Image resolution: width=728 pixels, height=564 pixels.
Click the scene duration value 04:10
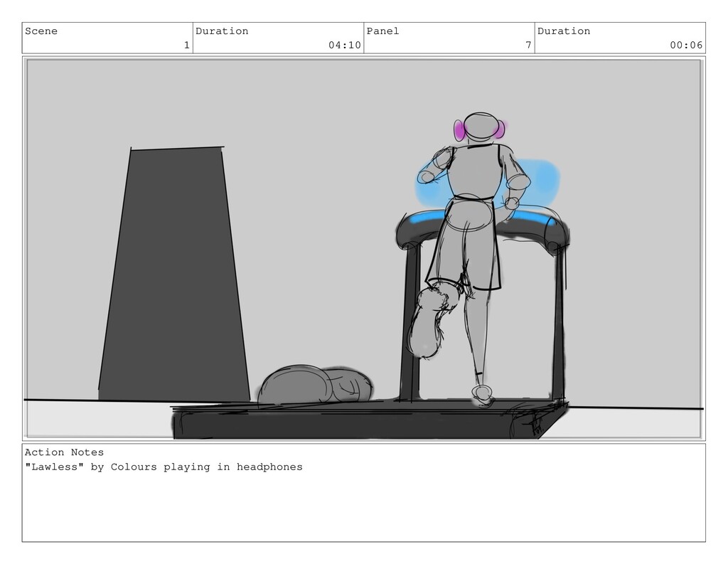[345, 45]
